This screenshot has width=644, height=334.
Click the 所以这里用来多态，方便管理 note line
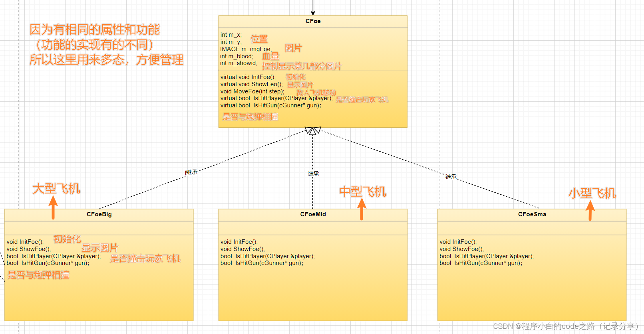click(x=106, y=60)
